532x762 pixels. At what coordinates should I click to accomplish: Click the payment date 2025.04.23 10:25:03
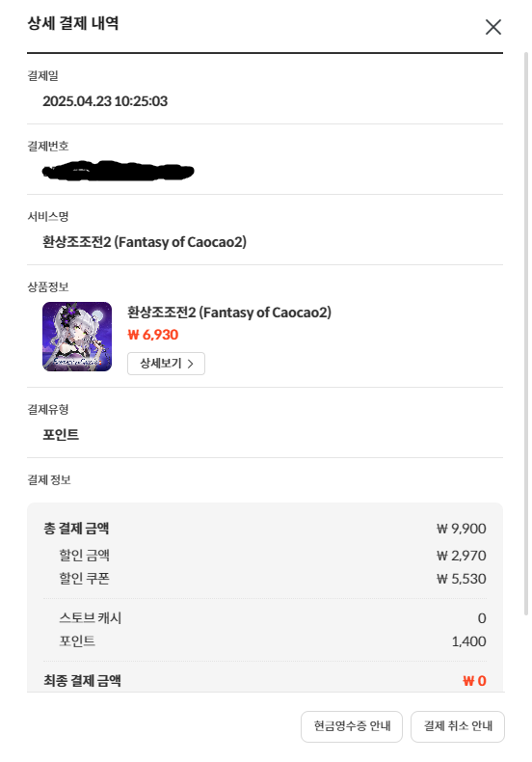pyautogui.click(x=105, y=101)
